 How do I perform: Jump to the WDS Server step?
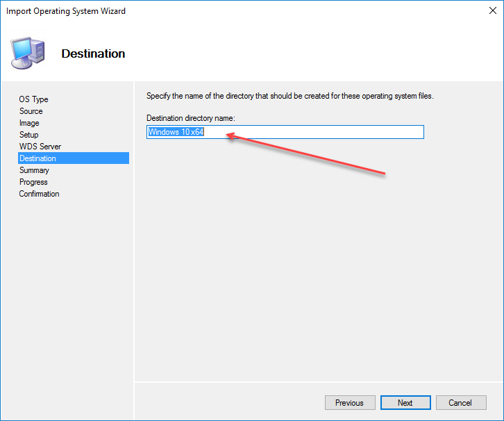coord(40,147)
